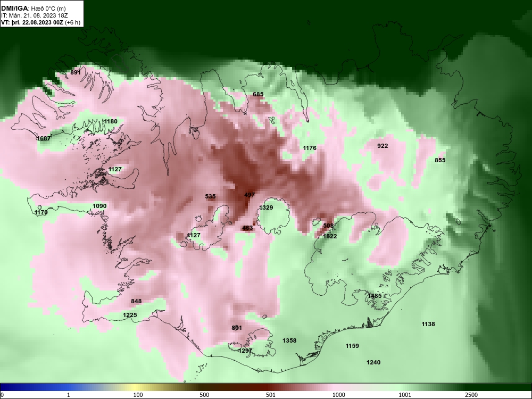Image resolution: width=532 pixels, height=399 pixels.
Task: Click the '1001' legend tick label
Action: coord(405,395)
